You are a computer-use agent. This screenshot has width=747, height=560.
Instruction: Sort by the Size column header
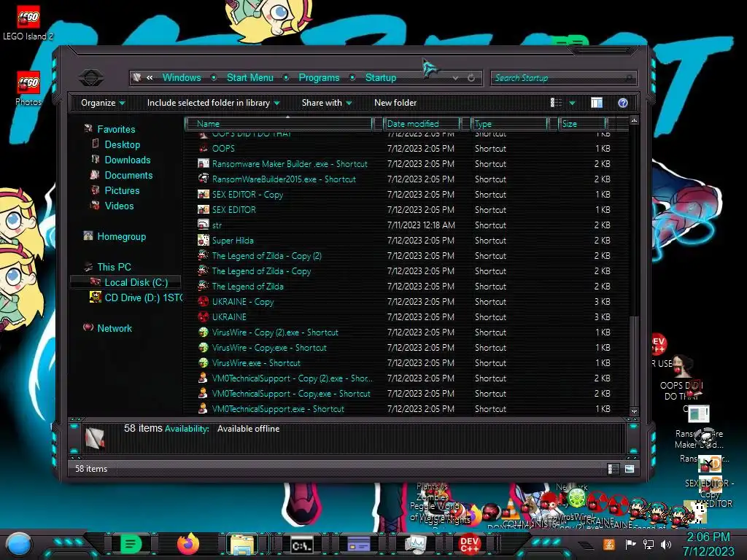pyautogui.click(x=583, y=124)
